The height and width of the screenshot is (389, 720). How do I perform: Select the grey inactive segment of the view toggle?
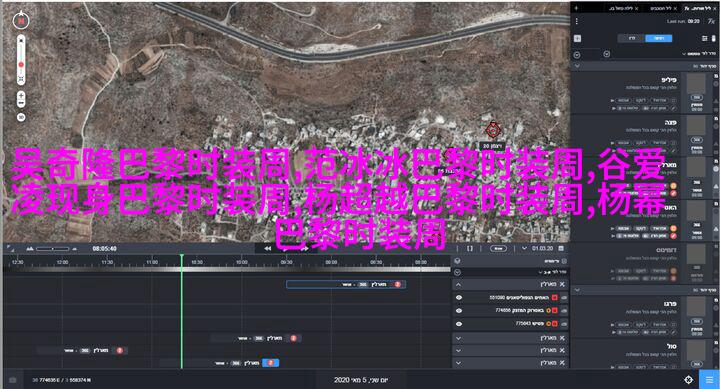(631, 38)
